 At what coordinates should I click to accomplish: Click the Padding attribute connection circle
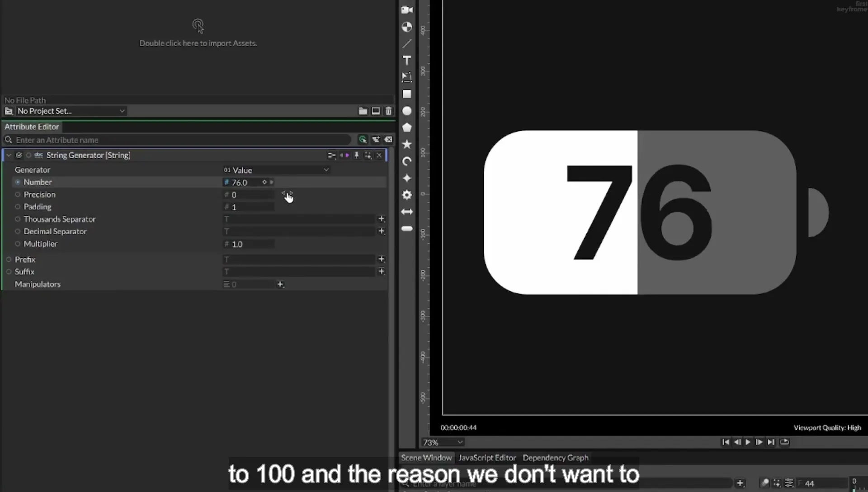pos(18,207)
